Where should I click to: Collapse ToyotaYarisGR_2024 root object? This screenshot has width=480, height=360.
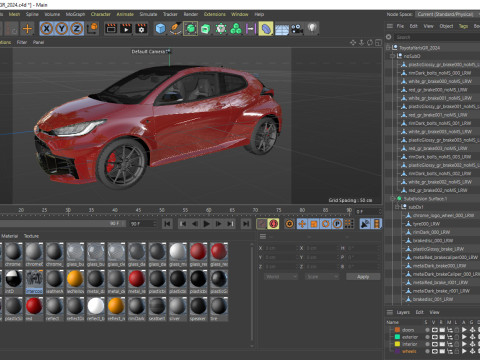388,48
